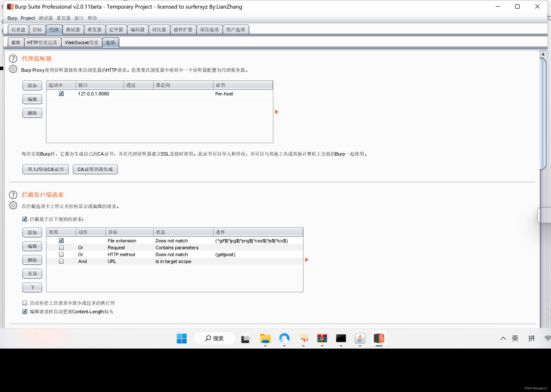The image size is (551, 392).
Task: Enable the Request Contains parameters rule
Action: 61,247
